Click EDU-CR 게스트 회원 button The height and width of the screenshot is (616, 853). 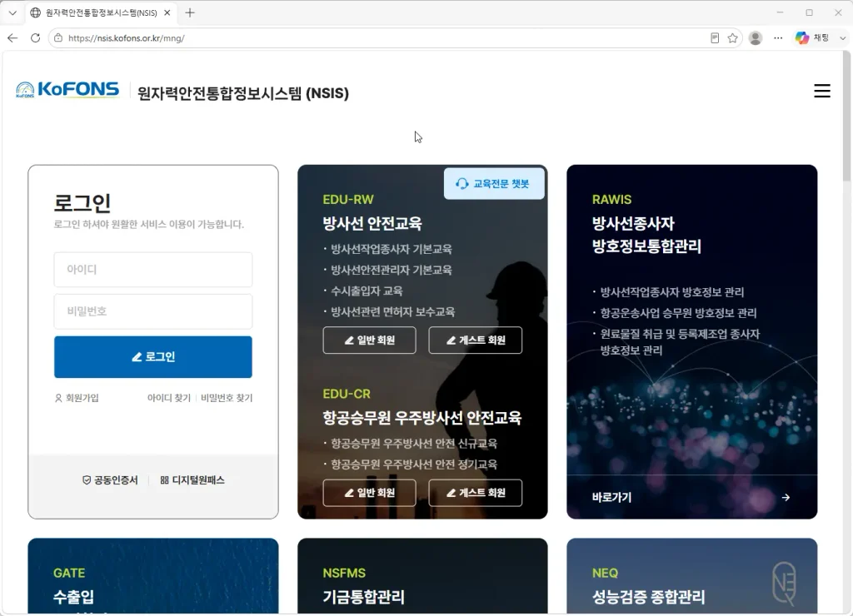point(476,493)
